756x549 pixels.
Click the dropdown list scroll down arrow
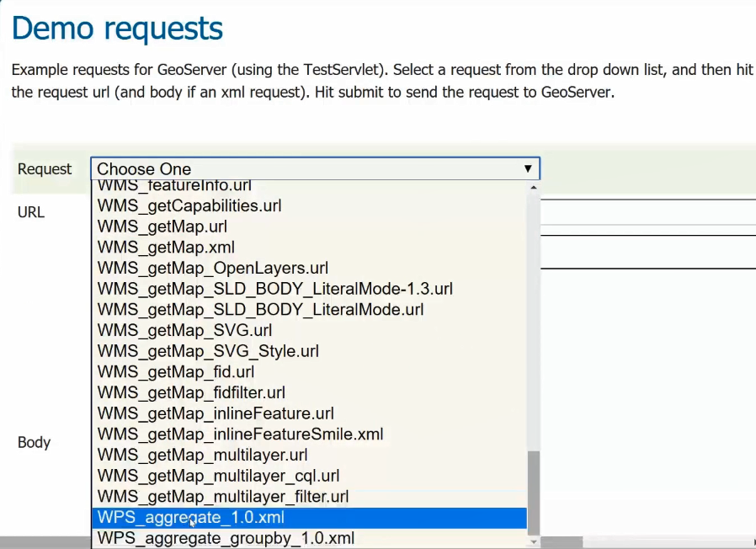point(533,541)
